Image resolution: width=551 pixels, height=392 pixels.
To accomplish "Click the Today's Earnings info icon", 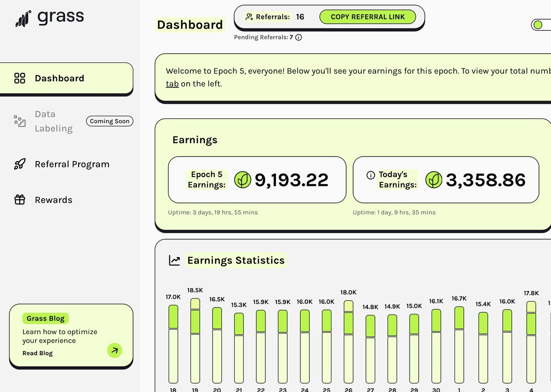I will pyautogui.click(x=371, y=175).
